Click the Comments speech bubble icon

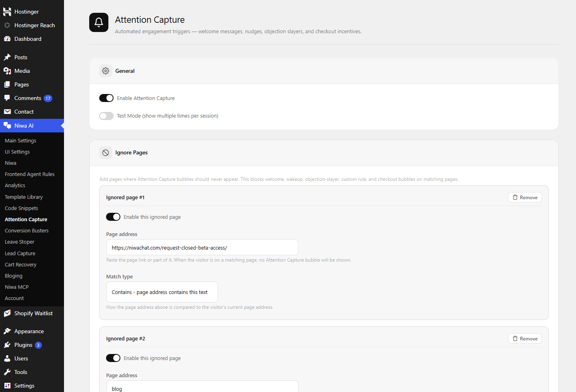pyautogui.click(x=7, y=98)
